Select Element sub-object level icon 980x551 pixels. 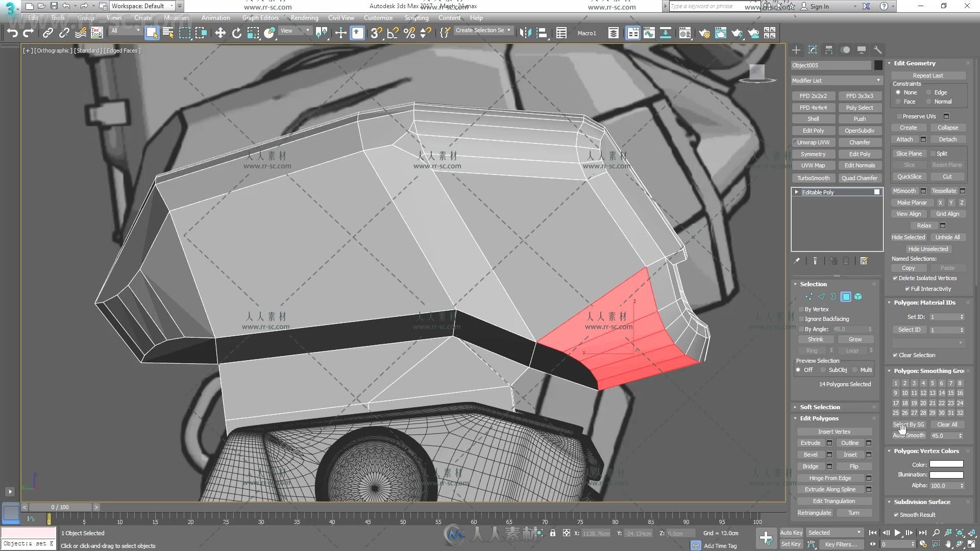[859, 296]
